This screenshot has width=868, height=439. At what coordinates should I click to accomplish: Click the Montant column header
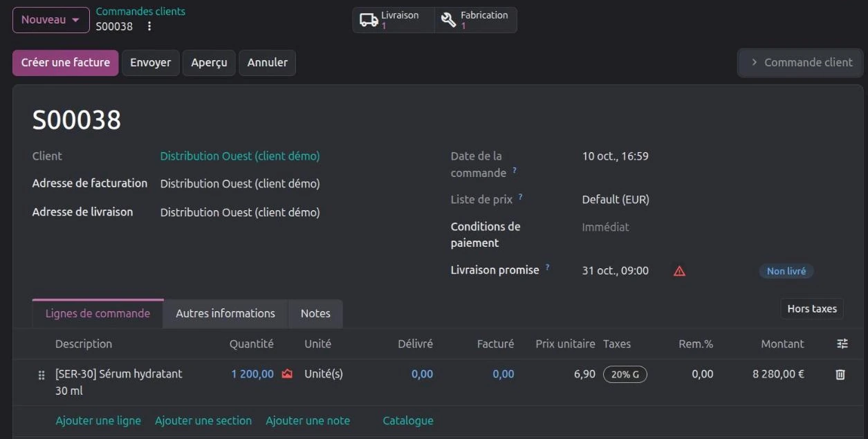coord(782,344)
